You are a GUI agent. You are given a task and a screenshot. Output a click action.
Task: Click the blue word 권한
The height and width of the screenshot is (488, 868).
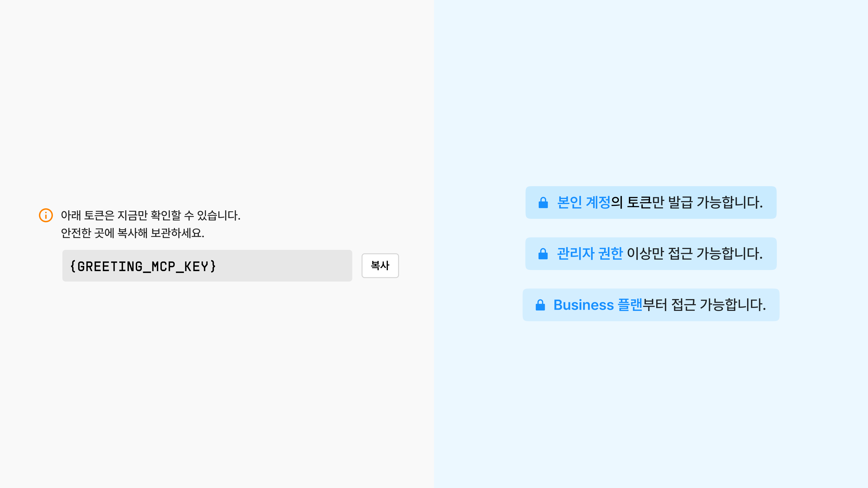click(611, 253)
